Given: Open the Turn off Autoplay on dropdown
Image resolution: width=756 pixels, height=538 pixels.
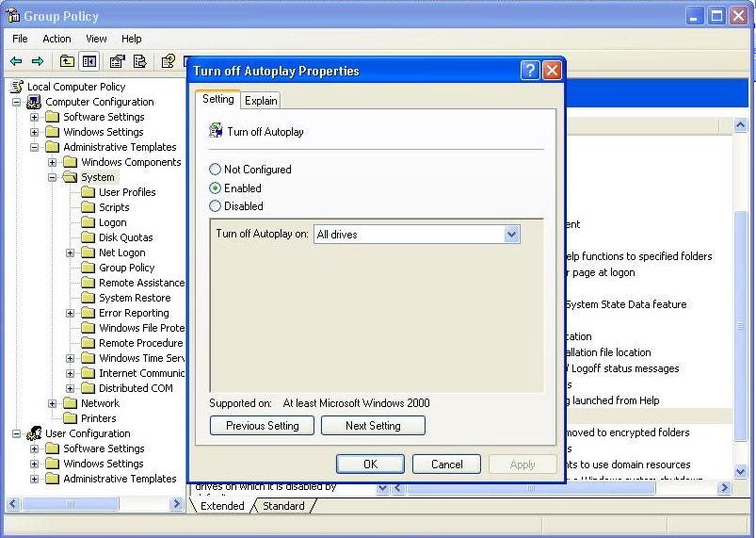Looking at the screenshot, I should coord(511,235).
